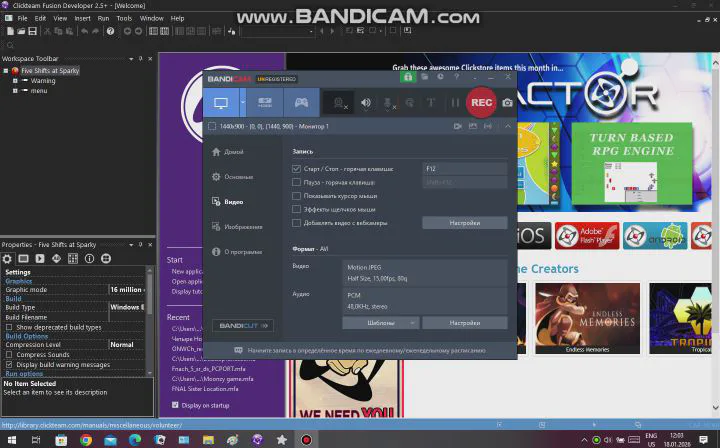
Task: Click Настройки button next to webcam option
Action: pos(465,223)
